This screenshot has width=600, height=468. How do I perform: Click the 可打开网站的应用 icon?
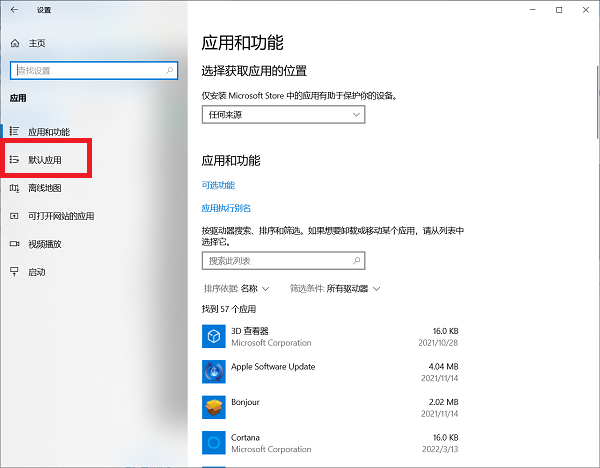pos(14,216)
